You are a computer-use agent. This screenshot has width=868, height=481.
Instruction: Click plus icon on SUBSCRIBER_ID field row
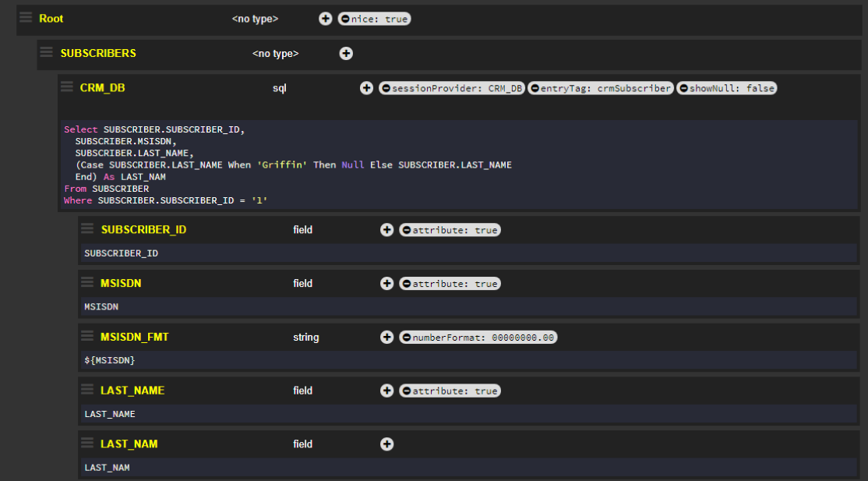(386, 230)
